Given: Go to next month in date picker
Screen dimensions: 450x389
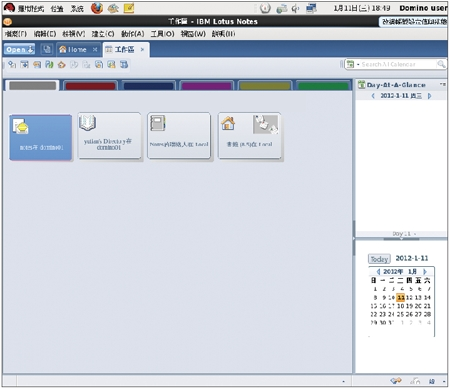Looking at the screenshot, I should click(425, 272).
